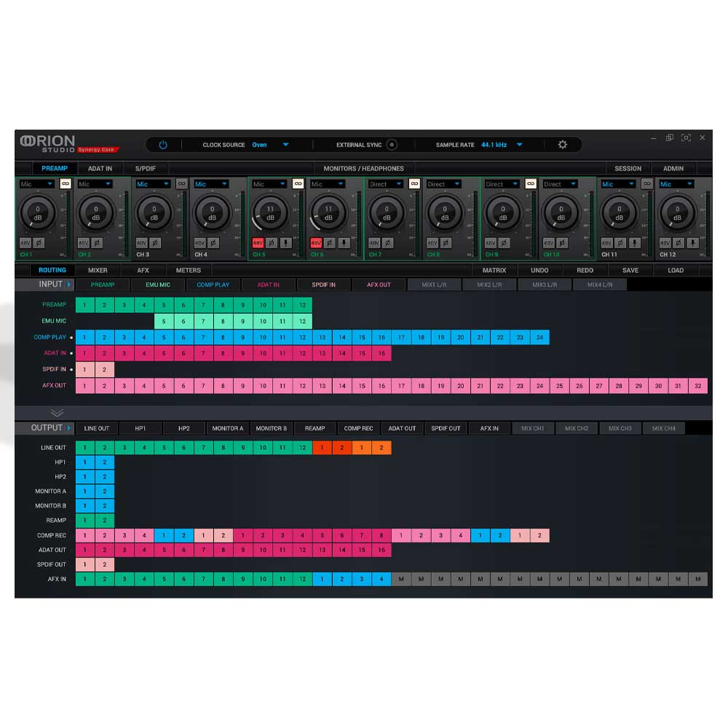Invert phase on CH 9
The image size is (728, 728).
[x=504, y=243]
